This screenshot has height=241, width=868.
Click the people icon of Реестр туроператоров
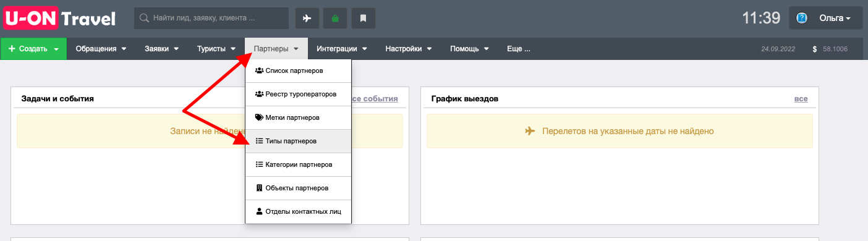pyautogui.click(x=259, y=95)
